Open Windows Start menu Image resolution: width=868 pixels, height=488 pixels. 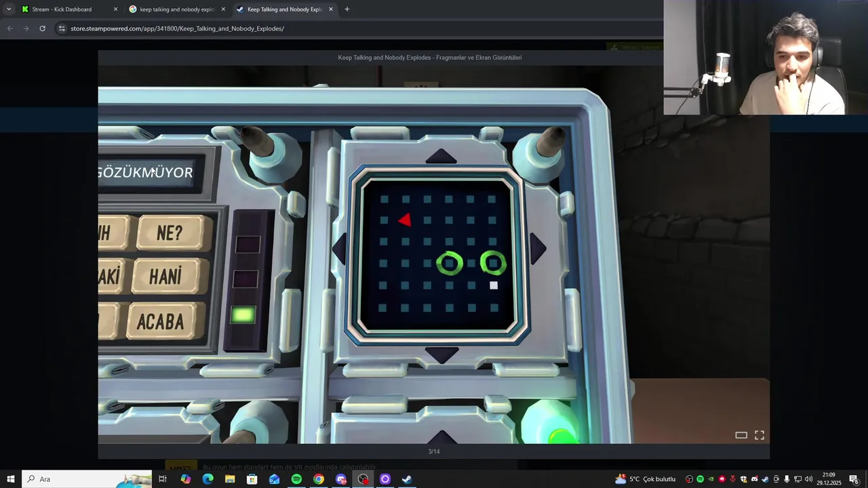[x=10, y=479]
